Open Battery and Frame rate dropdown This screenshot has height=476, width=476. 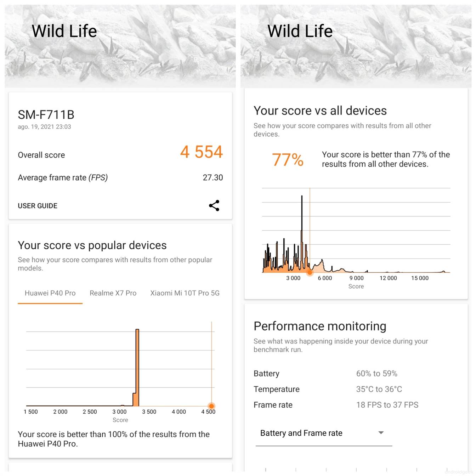coord(324,433)
